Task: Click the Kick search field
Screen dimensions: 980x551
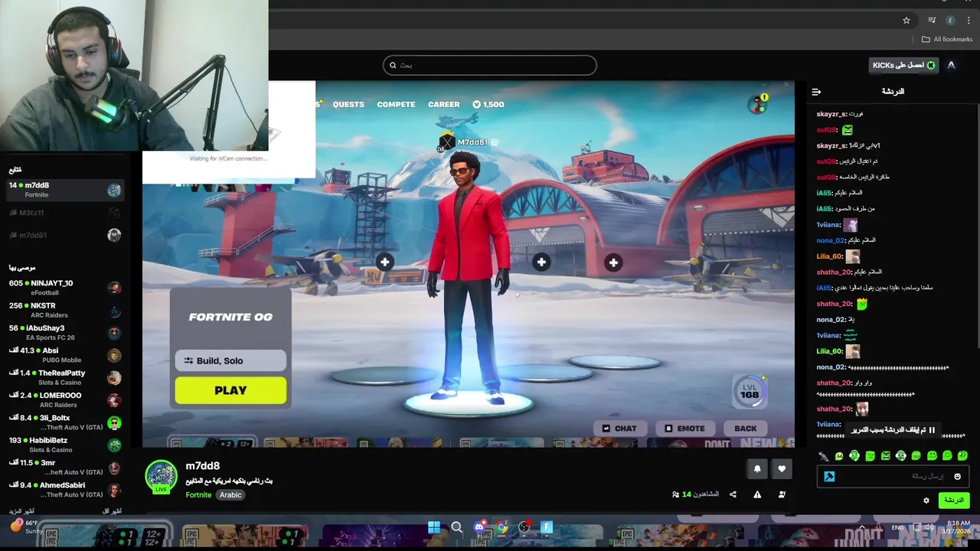Action: tap(490, 65)
